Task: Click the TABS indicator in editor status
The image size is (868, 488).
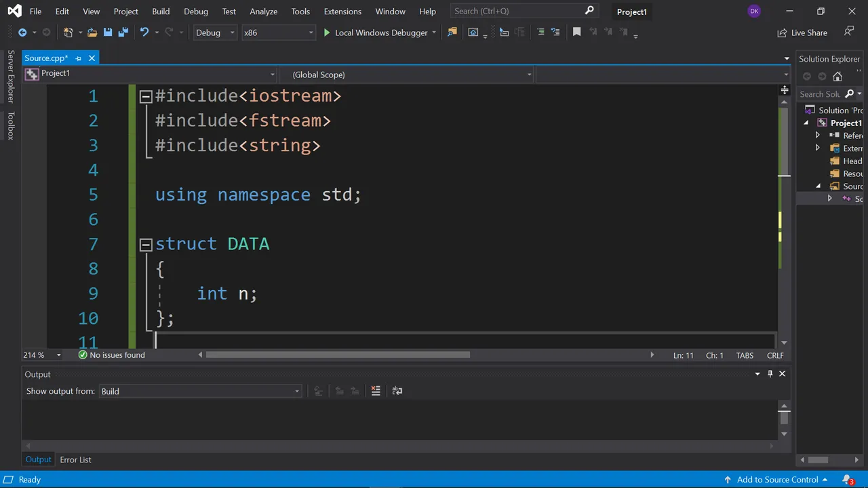Action: click(745, 355)
